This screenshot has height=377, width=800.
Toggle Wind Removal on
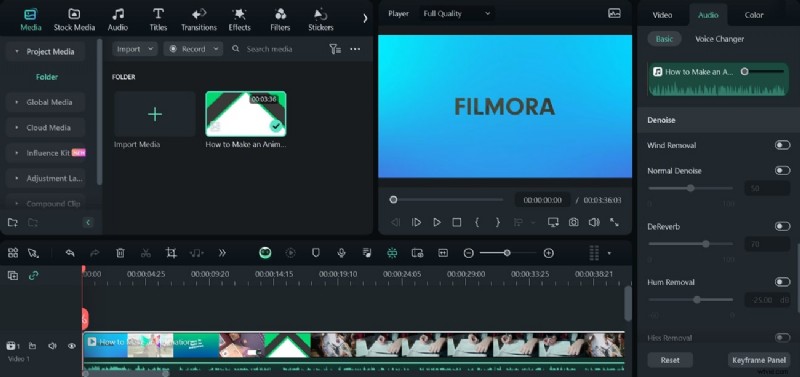(x=782, y=145)
